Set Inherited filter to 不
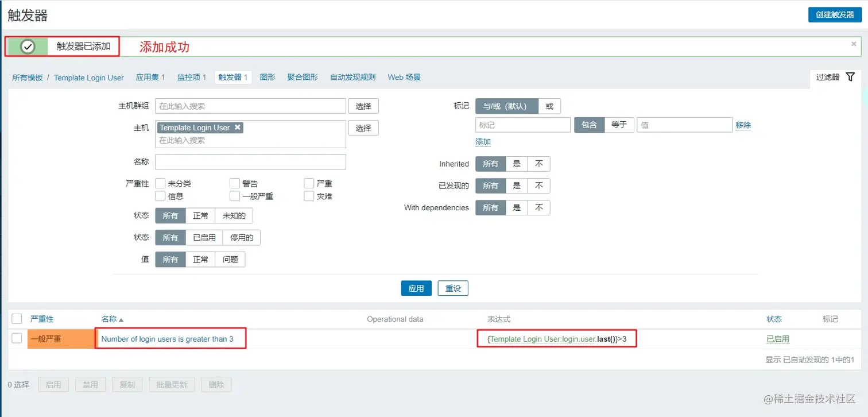Image resolution: width=868 pixels, height=417 pixels. (538, 164)
